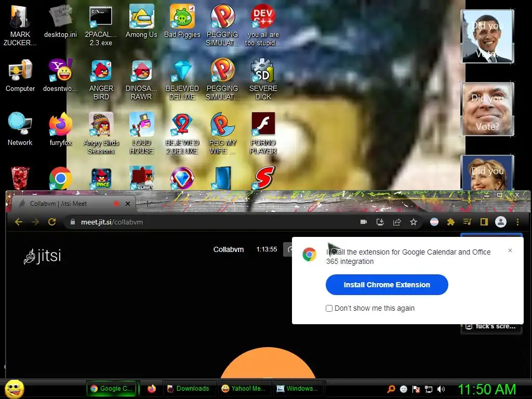The image size is (532, 399).
Task: Open the Yahoo Messenger desktop icon
Action: (60, 75)
